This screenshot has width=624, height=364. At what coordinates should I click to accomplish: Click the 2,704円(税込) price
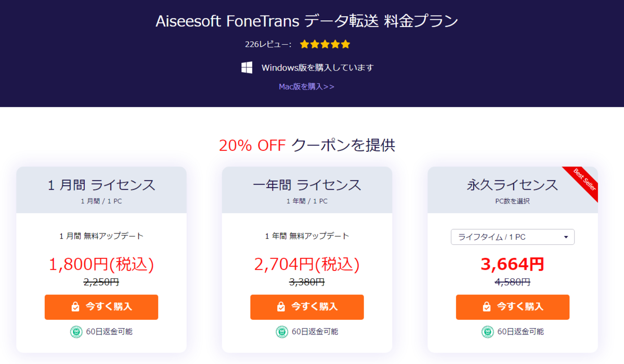tap(307, 265)
